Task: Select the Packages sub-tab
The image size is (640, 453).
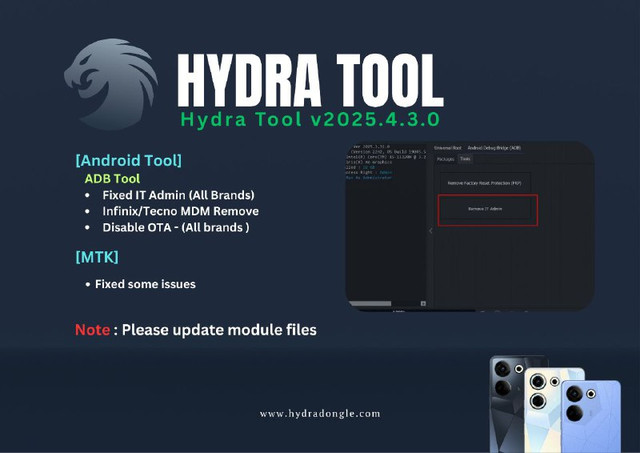Action: [445, 159]
